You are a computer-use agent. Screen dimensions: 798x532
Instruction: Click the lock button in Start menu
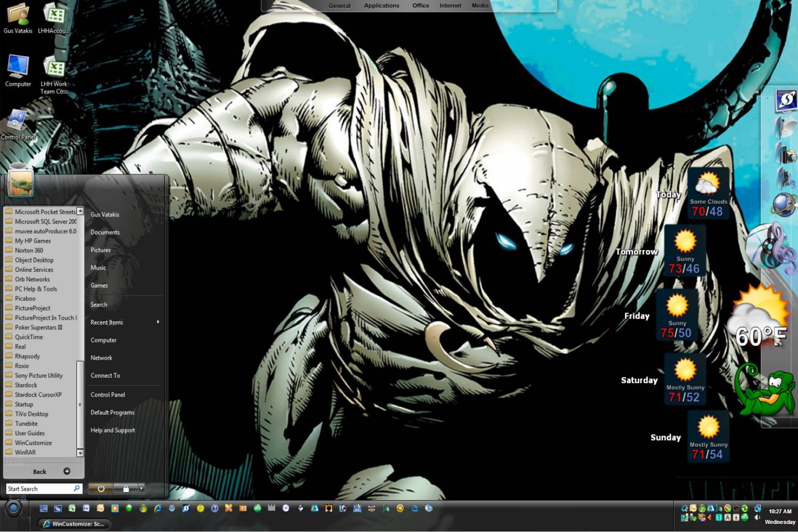click(x=126, y=488)
